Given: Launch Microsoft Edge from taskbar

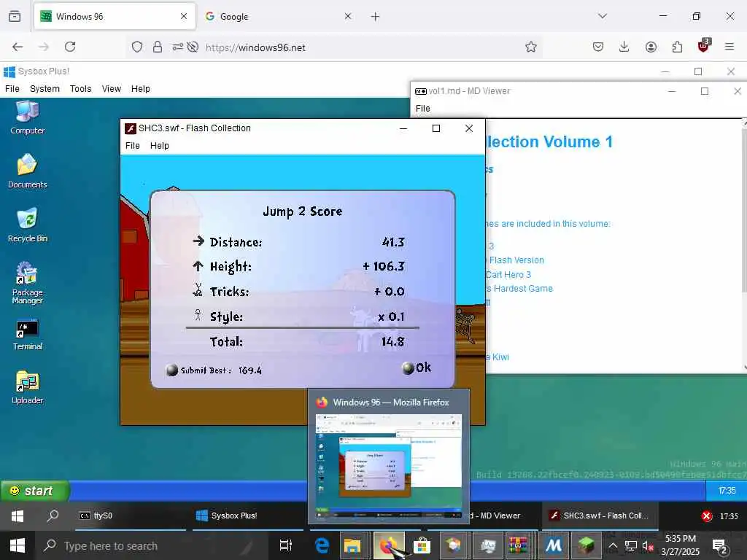Looking at the screenshot, I should pyautogui.click(x=322, y=545).
